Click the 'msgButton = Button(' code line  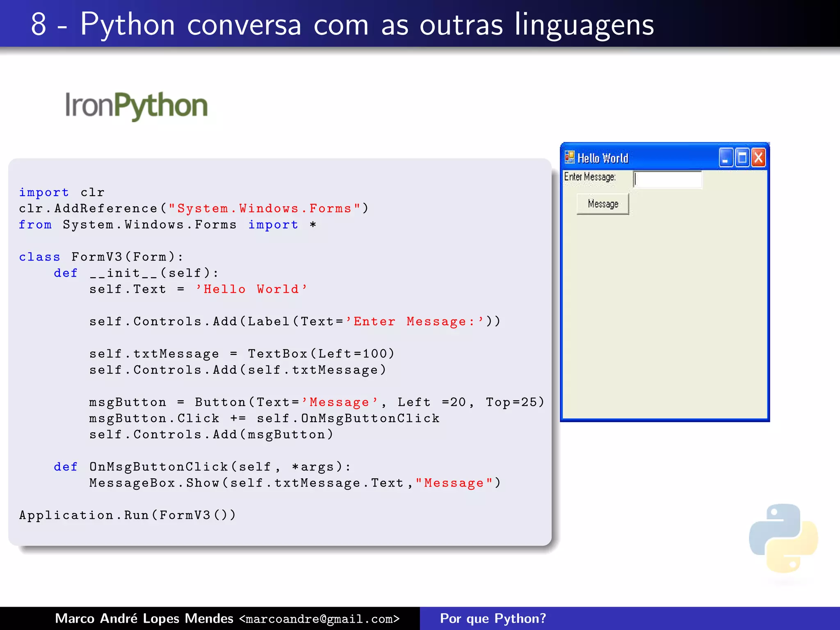317,402
